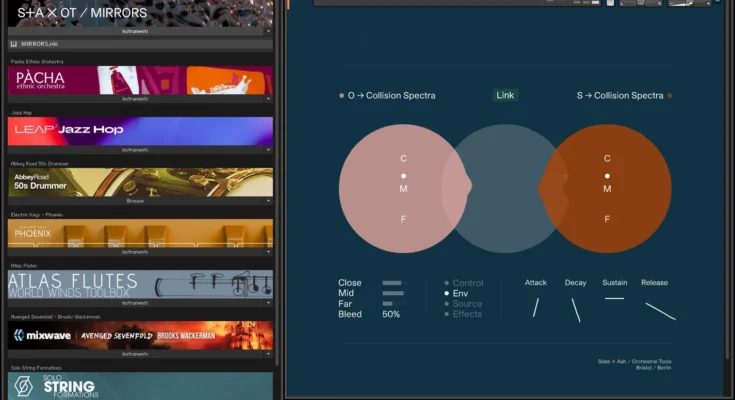Viewport: 735px width, 400px height.
Task: Select F mic in the pink circle
Action: tap(403, 219)
